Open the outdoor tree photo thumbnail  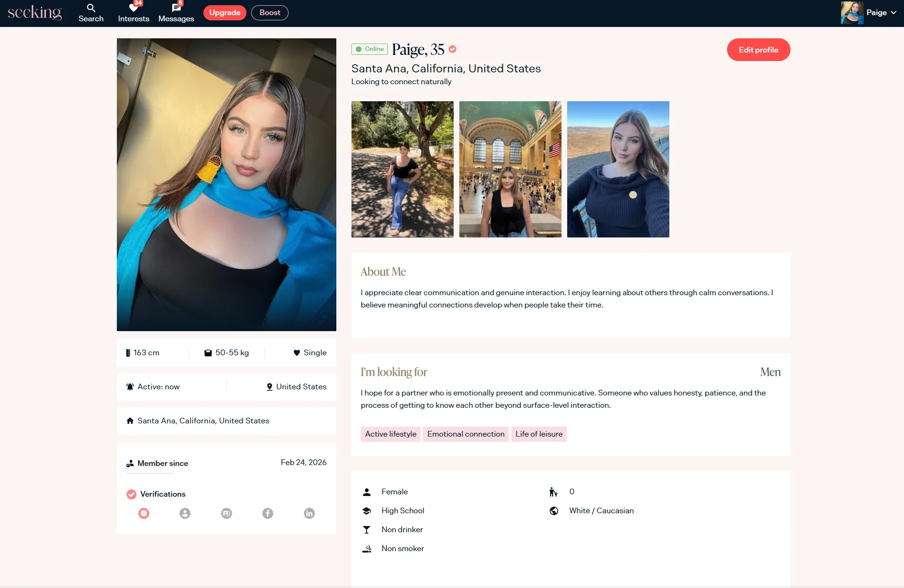[x=402, y=169]
